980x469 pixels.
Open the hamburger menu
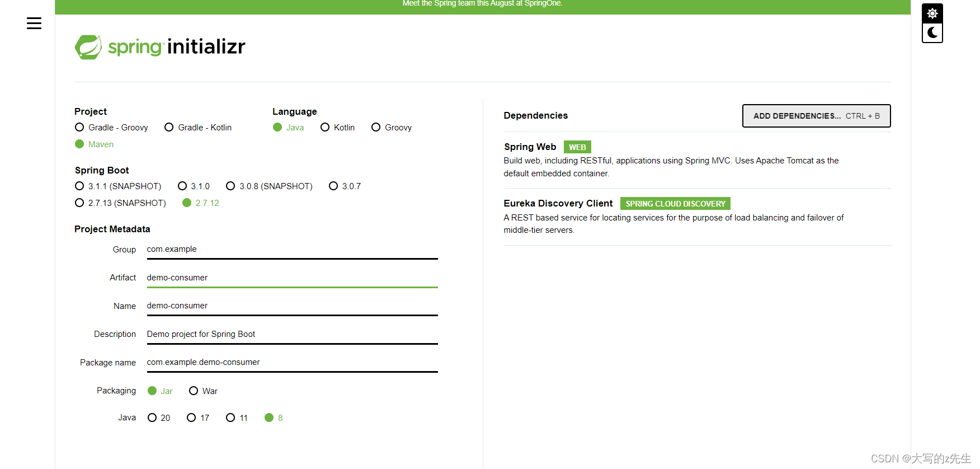tap(34, 23)
